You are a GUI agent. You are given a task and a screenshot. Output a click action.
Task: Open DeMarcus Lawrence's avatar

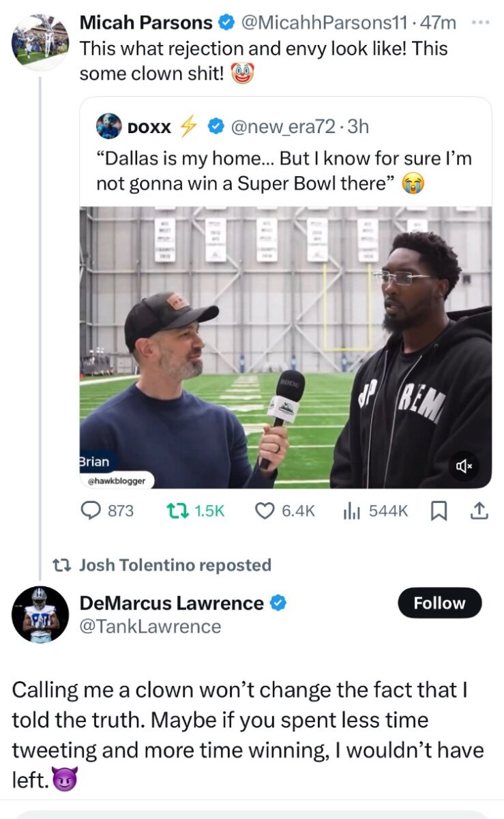(x=40, y=614)
